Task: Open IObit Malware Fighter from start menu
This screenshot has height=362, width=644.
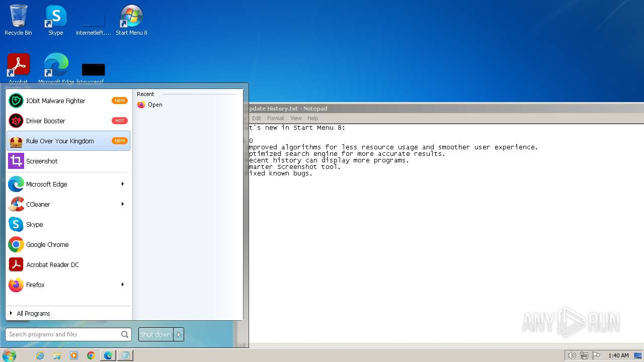Action: [68, 101]
